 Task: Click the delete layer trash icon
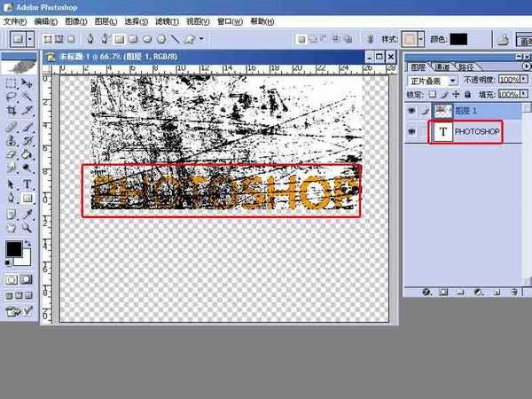[512, 291]
